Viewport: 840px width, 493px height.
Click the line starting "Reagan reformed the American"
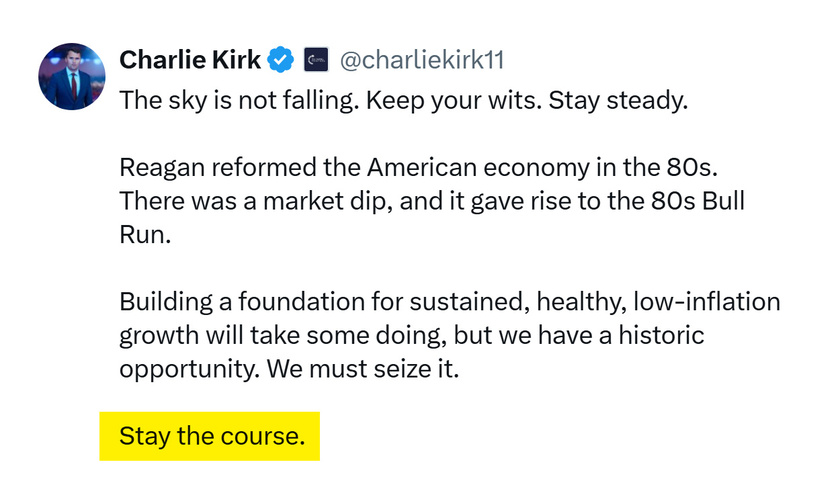tap(418, 168)
